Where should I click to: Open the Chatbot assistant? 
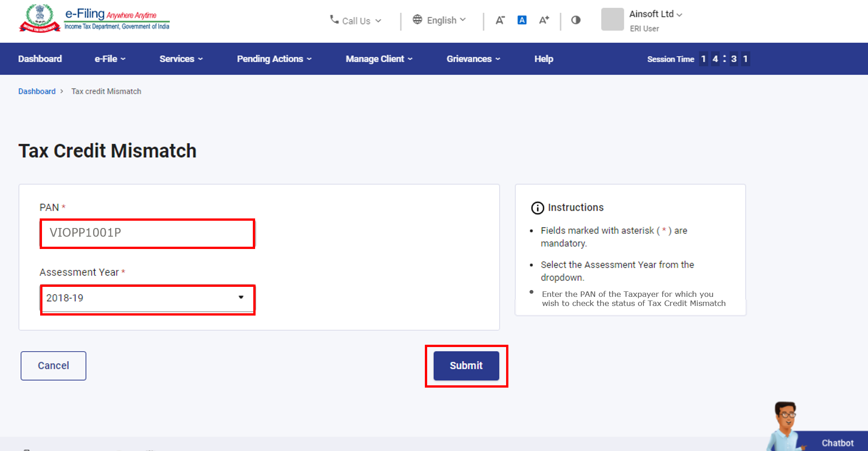(837, 442)
